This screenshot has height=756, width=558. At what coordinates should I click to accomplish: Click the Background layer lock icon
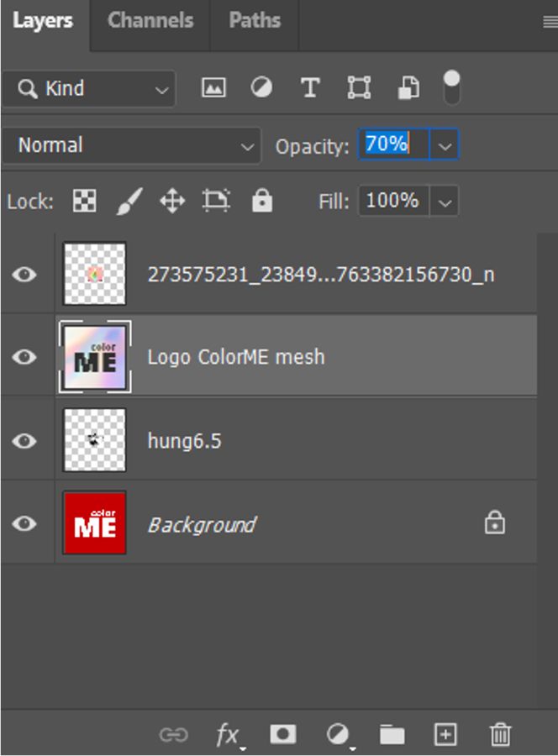click(495, 522)
